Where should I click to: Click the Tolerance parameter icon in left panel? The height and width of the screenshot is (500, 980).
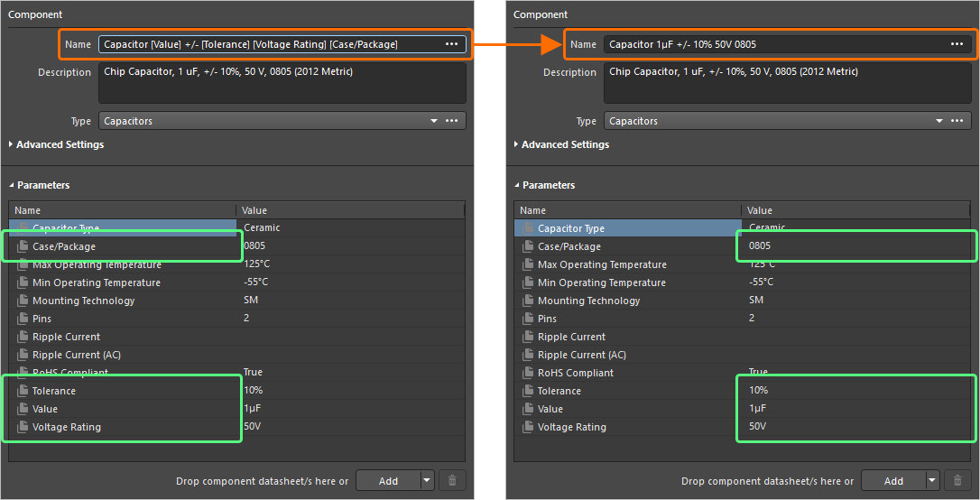(23, 391)
